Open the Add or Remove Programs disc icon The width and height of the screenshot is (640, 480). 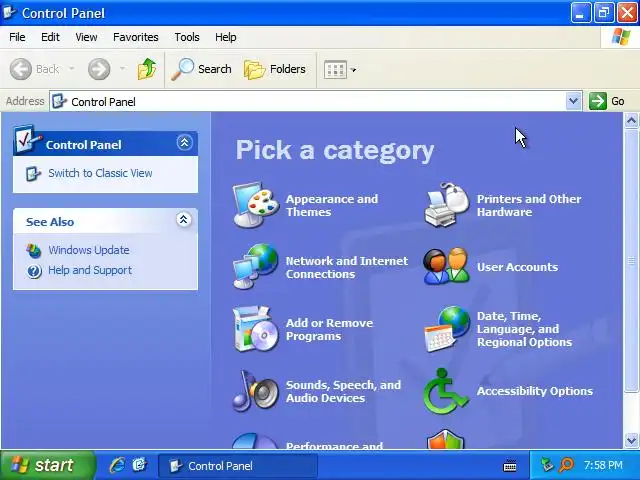(x=256, y=329)
